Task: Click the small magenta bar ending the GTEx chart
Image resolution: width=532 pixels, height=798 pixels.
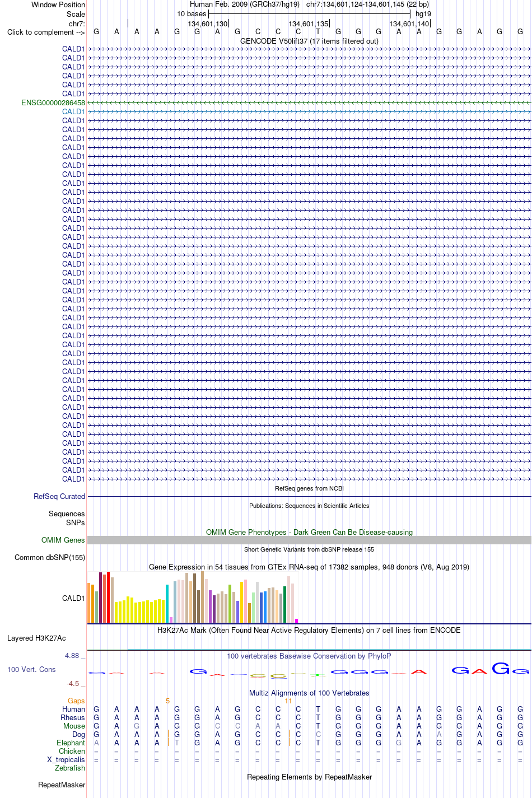Action: (x=297, y=620)
